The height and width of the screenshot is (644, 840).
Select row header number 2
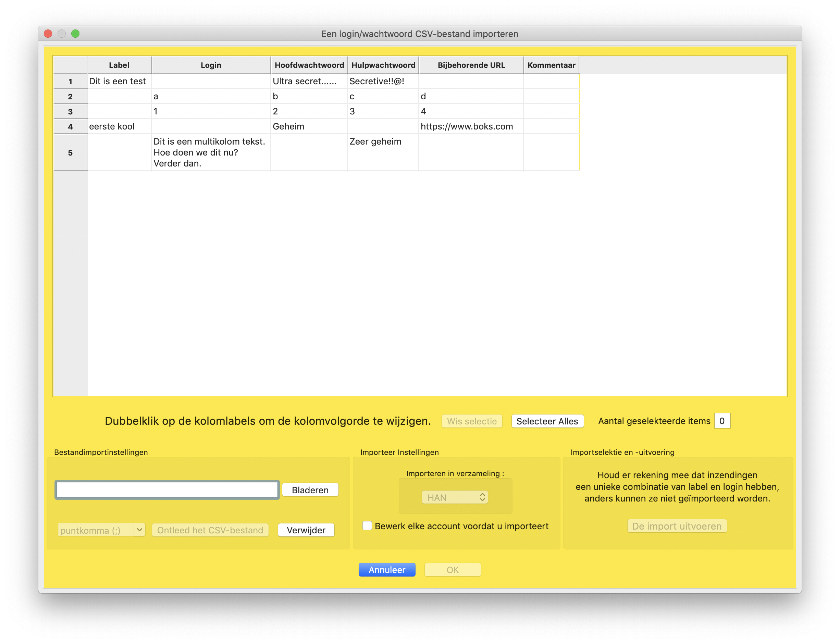[70, 97]
